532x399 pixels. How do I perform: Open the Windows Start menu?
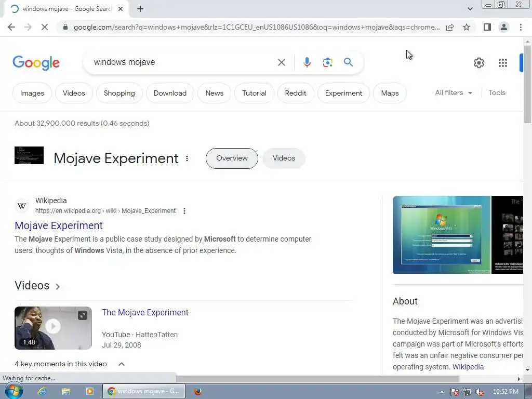click(14, 391)
